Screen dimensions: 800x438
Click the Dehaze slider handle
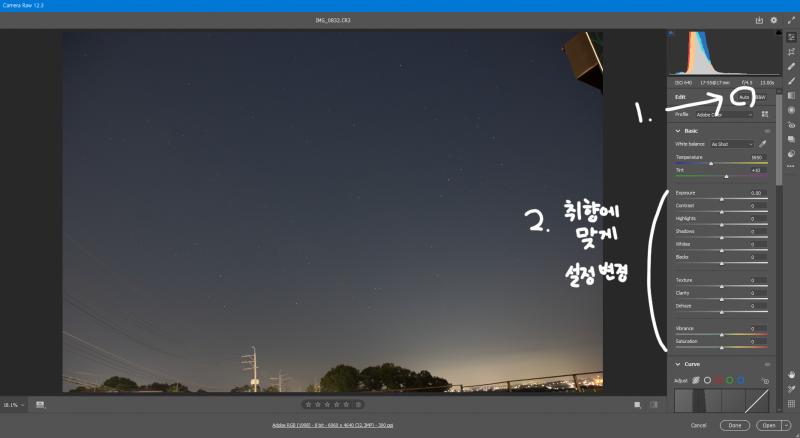click(x=721, y=312)
